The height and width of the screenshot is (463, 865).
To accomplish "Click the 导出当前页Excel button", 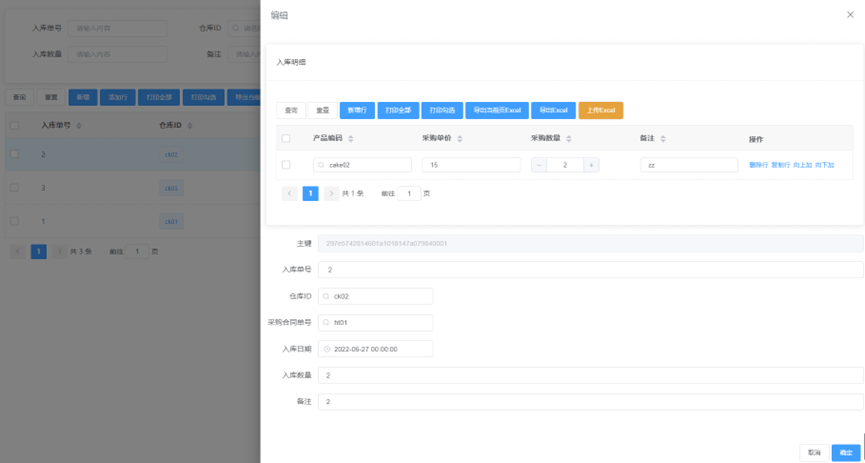I will coord(497,110).
